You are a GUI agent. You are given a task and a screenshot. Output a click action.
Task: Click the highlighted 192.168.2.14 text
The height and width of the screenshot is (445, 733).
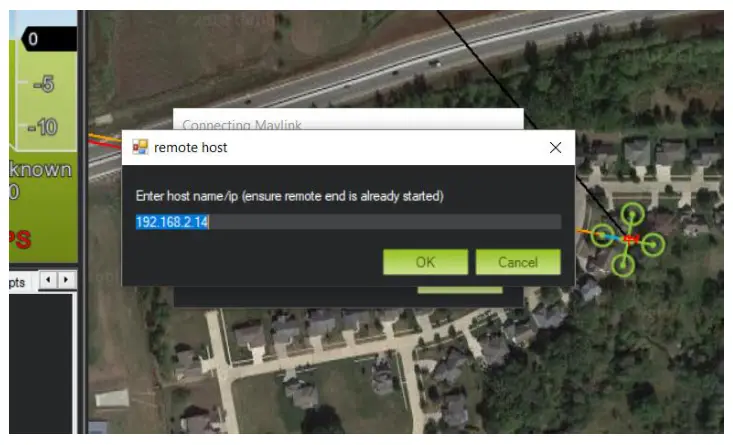pos(172,222)
